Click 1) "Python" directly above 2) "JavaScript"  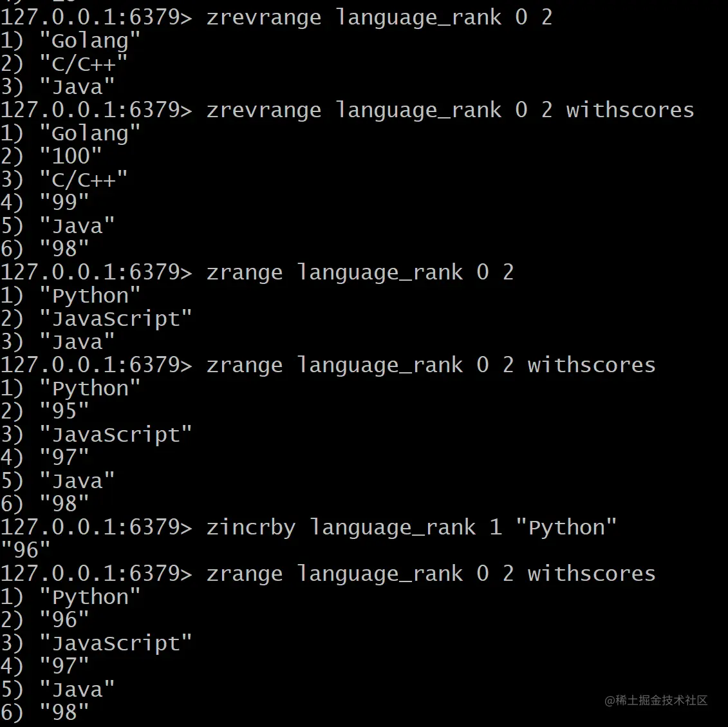click(x=70, y=296)
